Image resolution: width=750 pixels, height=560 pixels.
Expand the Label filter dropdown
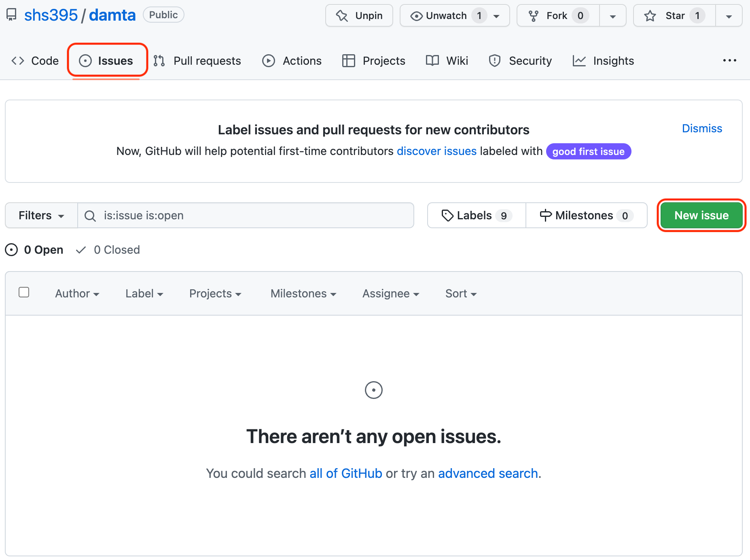pos(144,293)
